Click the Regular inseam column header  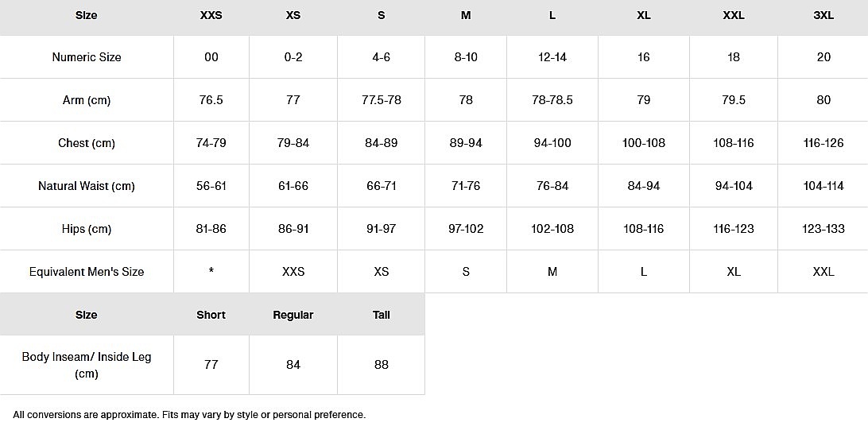coord(293,315)
